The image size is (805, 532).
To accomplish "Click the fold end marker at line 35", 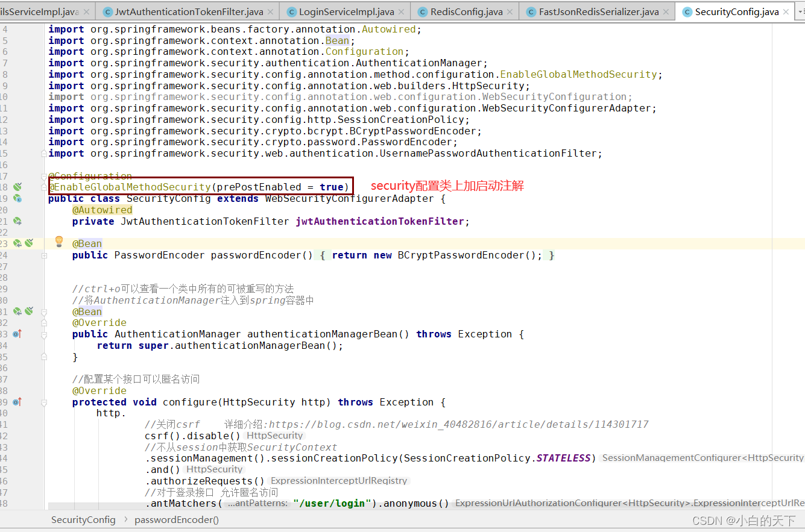I will [44, 357].
